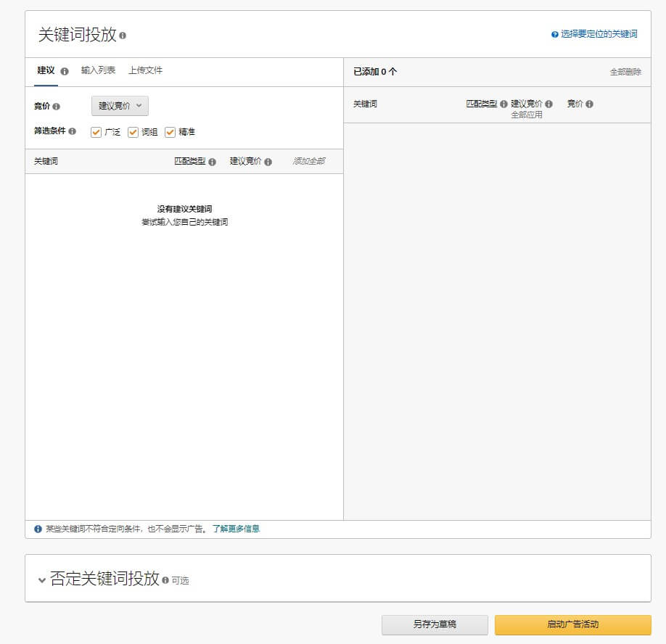Uncheck the 广泛 match filter
The height and width of the screenshot is (644, 666).
(96, 133)
